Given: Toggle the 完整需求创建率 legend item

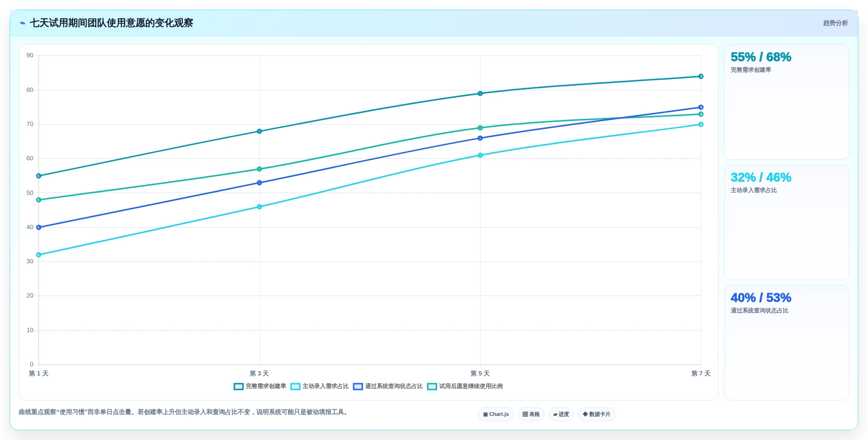Looking at the screenshot, I should pos(260,386).
